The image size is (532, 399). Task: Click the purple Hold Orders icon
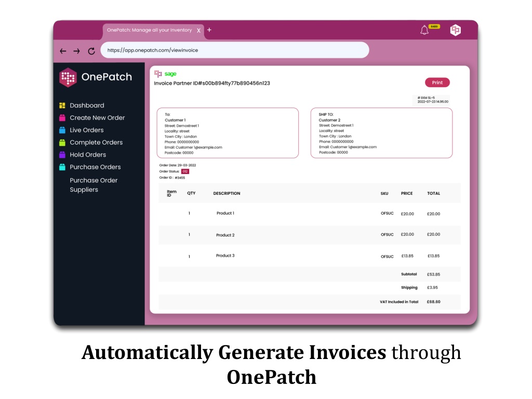tap(62, 155)
